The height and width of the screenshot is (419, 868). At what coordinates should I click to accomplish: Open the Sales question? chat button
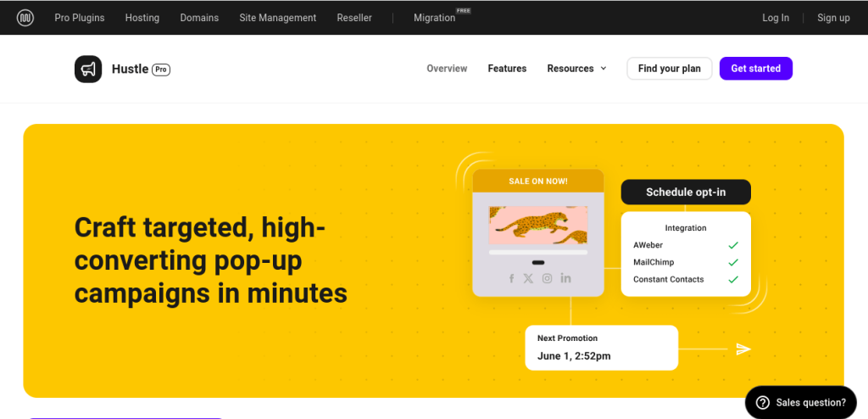pos(800,402)
